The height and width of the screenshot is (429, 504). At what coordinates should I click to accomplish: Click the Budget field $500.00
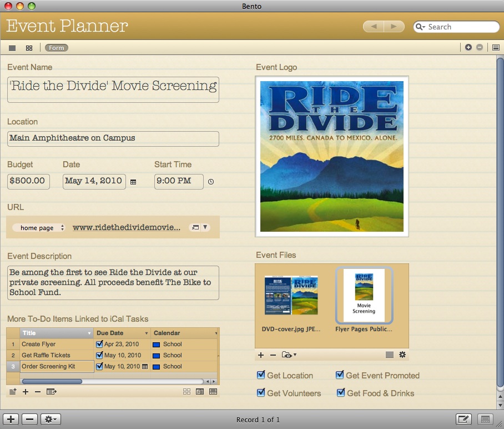click(28, 182)
